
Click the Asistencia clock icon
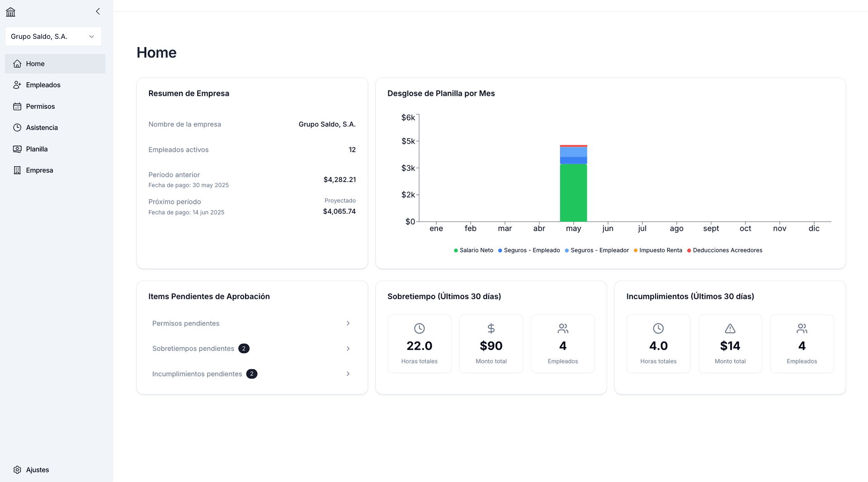(x=17, y=128)
